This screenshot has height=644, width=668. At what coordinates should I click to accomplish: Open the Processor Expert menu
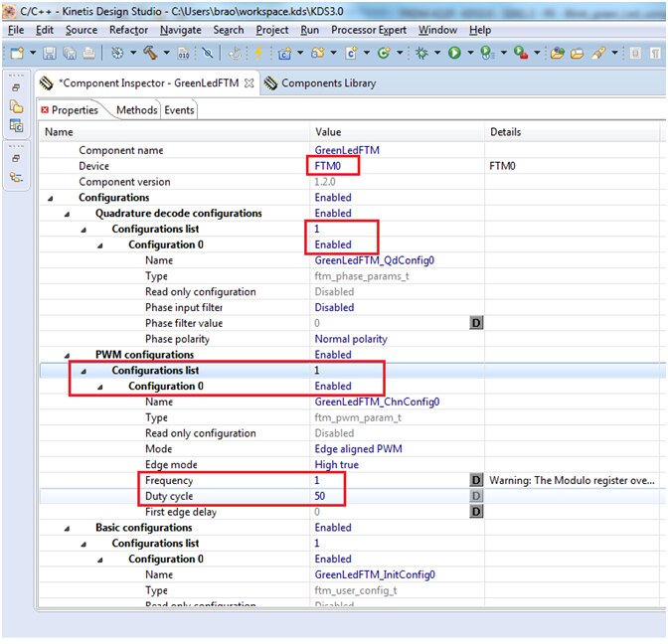pyautogui.click(x=369, y=31)
